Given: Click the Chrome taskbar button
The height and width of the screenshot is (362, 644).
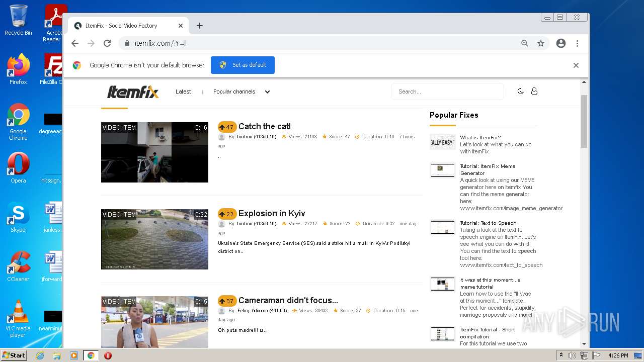Looking at the screenshot, I should (x=91, y=355).
